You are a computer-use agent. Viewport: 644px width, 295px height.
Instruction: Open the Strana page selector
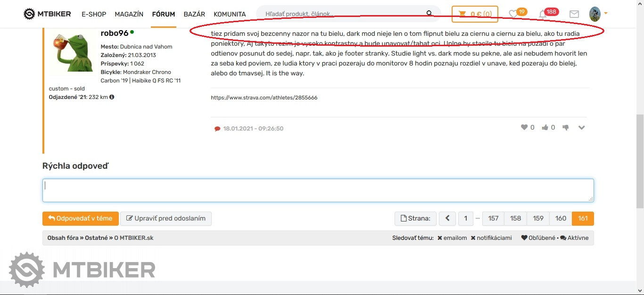(x=415, y=219)
